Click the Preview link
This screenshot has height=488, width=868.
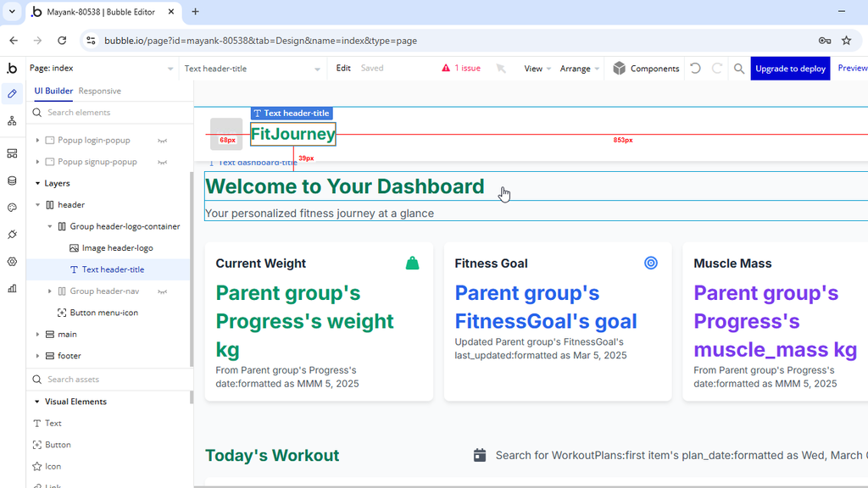click(853, 68)
